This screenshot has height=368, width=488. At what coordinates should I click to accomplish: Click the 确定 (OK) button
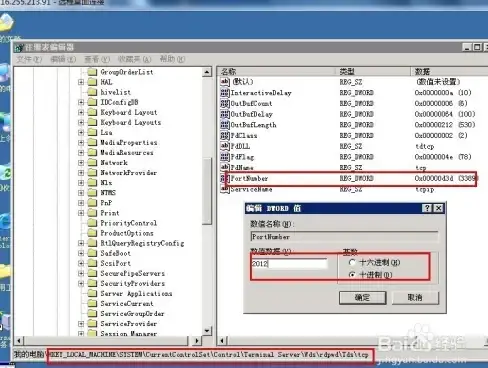363,297
